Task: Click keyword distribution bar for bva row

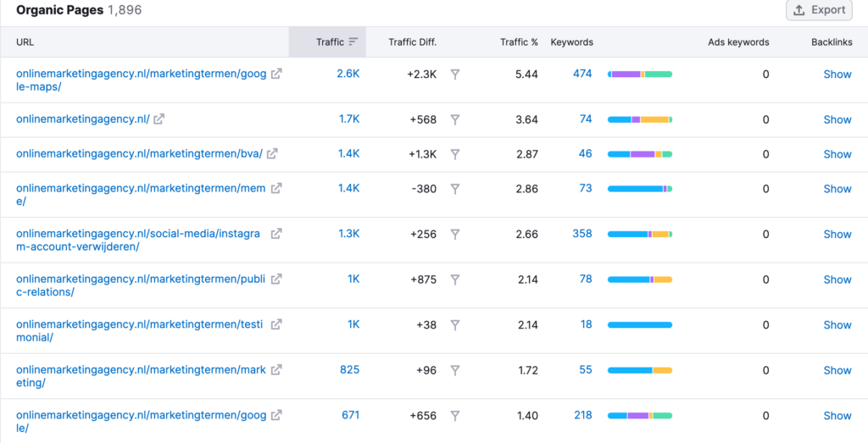Action: (x=640, y=154)
